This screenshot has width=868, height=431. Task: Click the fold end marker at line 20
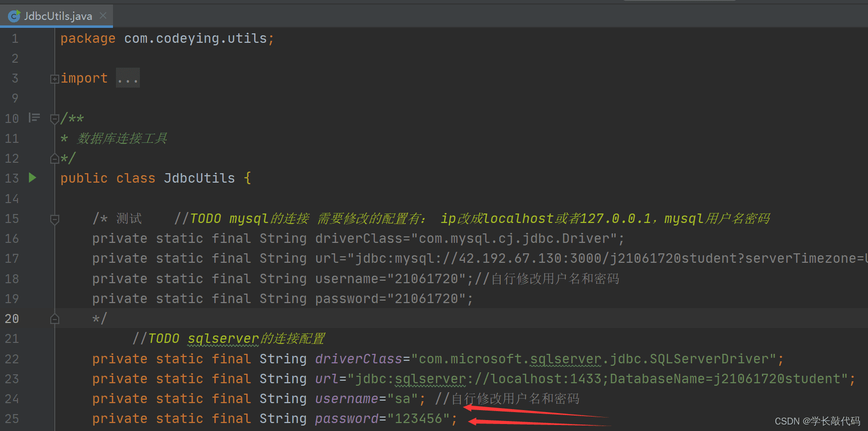54,319
